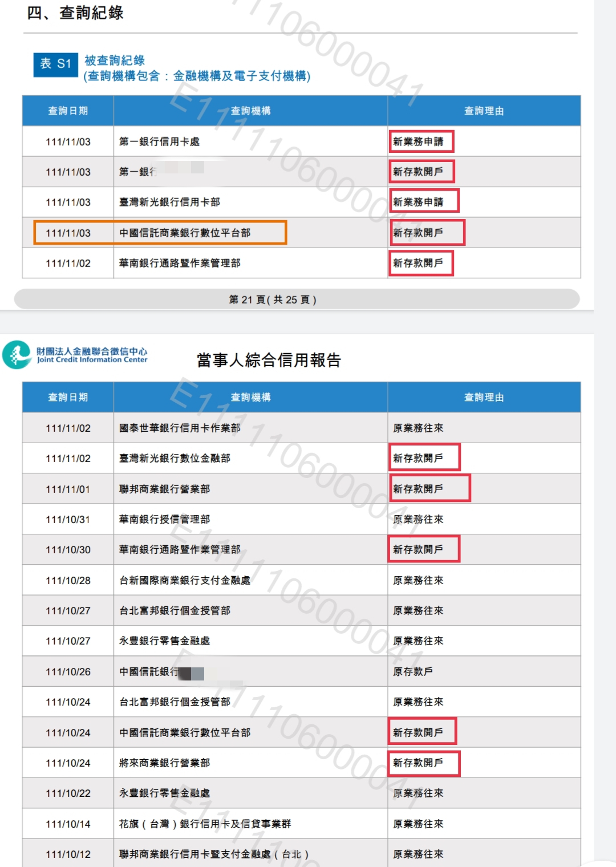Click '查詢機構' header under the 當事人綜合信用報告 title
The height and width of the screenshot is (867, 616).
(x=250, y=397)
